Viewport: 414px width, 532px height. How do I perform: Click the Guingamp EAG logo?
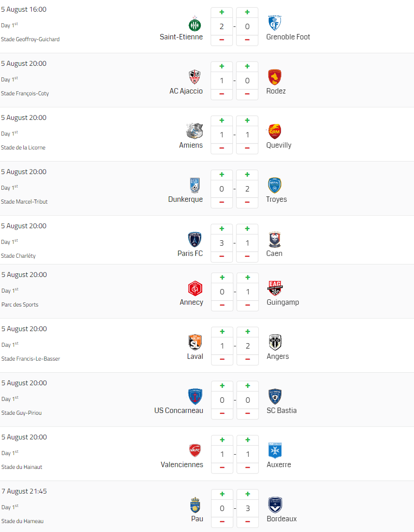pos(275,289)
